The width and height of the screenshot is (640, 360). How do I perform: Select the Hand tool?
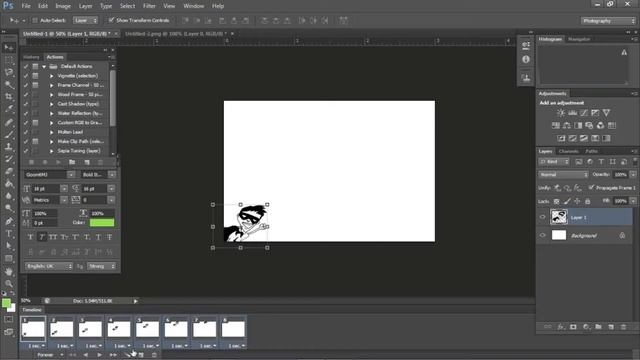(9, 271)
